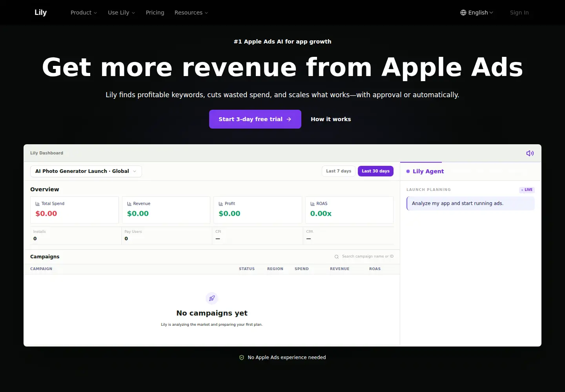Click the STATUS column header
The width and height of the screenshot is (565, 392).
(247, 269)
